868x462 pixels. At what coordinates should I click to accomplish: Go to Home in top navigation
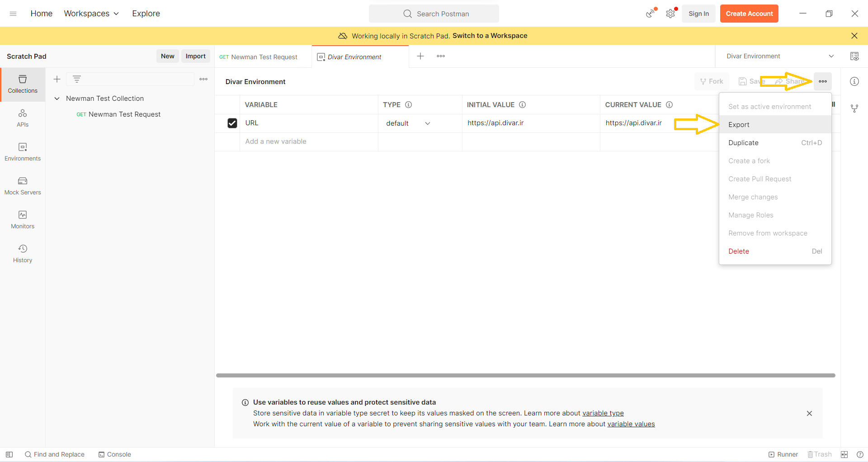click(42, 14)
